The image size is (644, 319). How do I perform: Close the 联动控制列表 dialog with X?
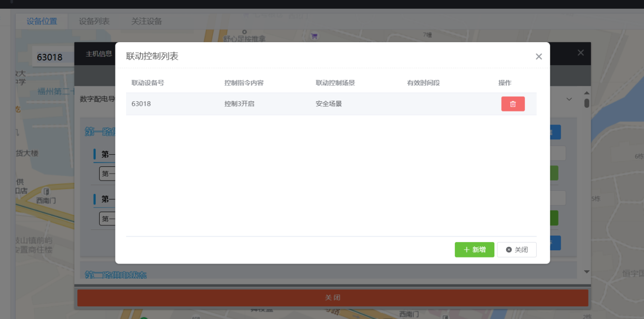click(539, 56)
